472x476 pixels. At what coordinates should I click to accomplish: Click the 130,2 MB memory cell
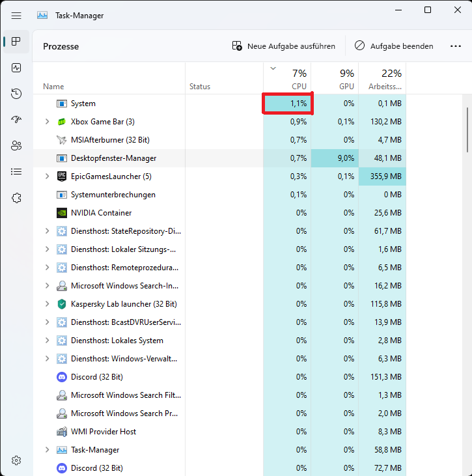click(382, 122)
